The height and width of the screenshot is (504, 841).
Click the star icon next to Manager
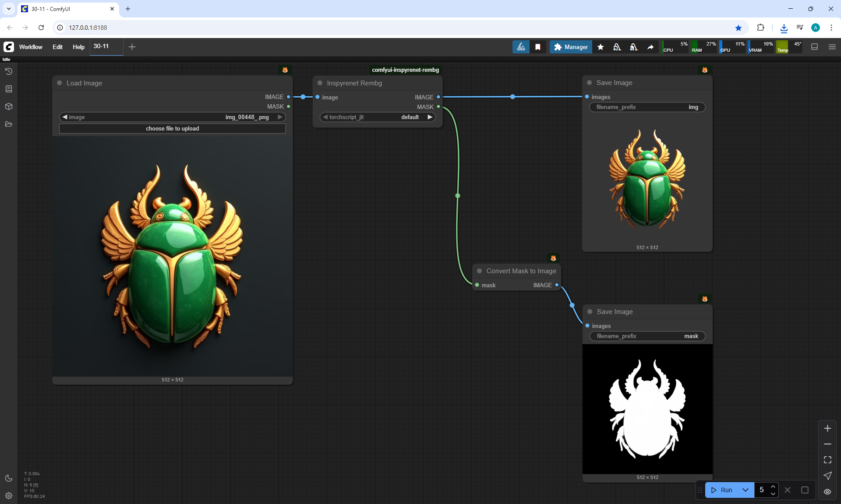click(601, 47)
